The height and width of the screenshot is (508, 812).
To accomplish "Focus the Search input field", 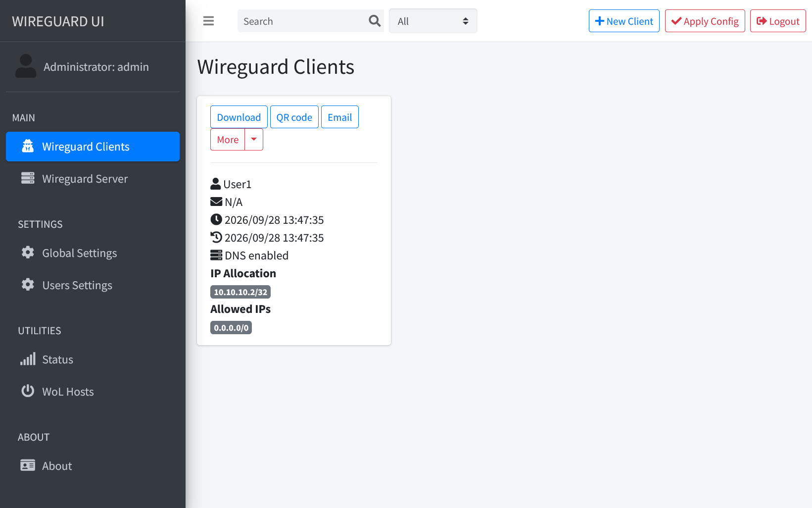I will point(302,21).
